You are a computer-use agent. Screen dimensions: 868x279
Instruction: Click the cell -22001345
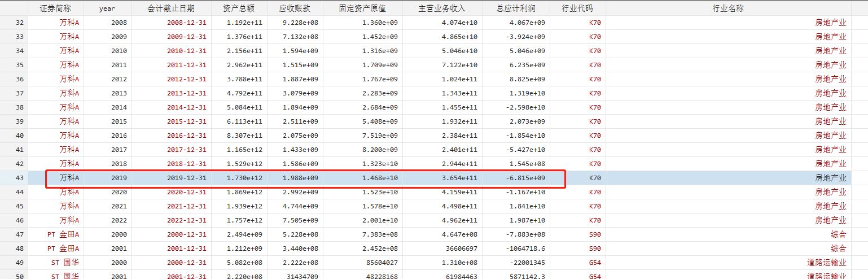(x=527, y=263)
